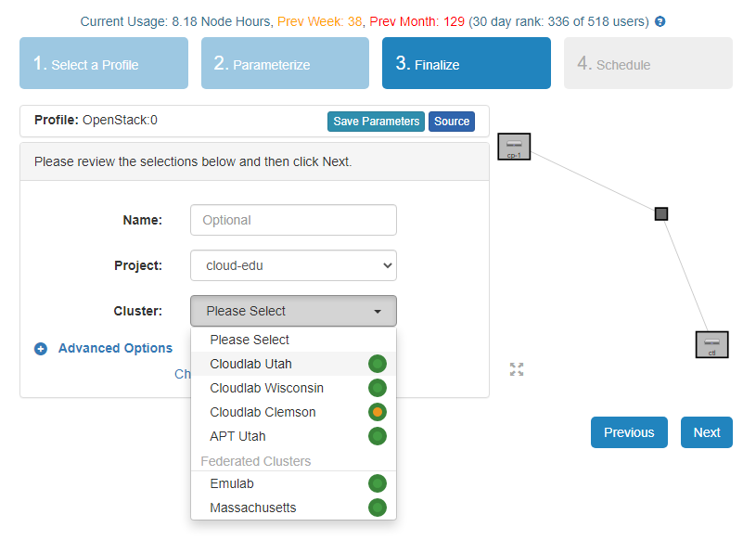Click the Save Parameters button
The width and height of the screenshot is (756, 540).
click(376, 122)
